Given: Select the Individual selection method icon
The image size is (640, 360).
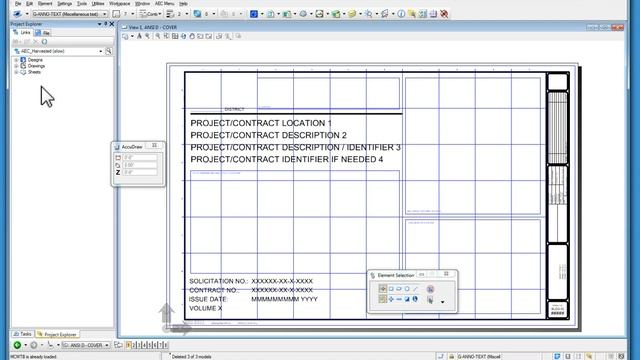Looking at the screenshot, I should (382, 289).
